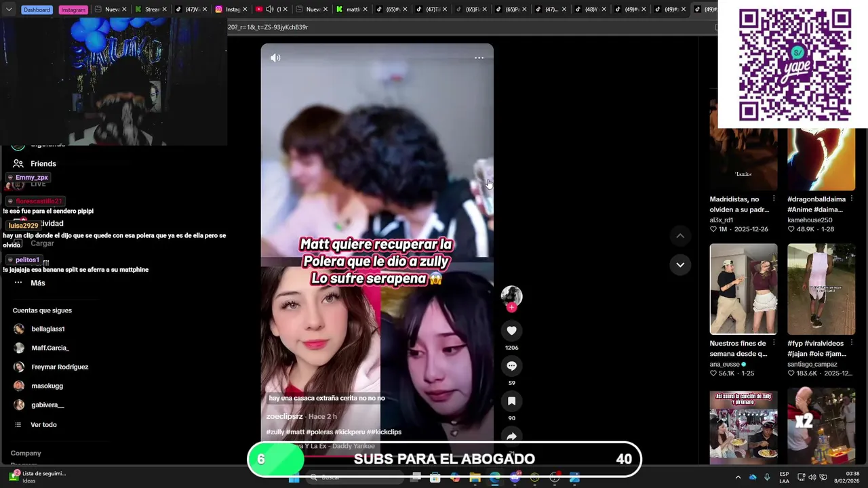Click the Cuentas que sigues heading
Image resolution: width=868 pixels, height=488 pixels.
tap(42, 310)
